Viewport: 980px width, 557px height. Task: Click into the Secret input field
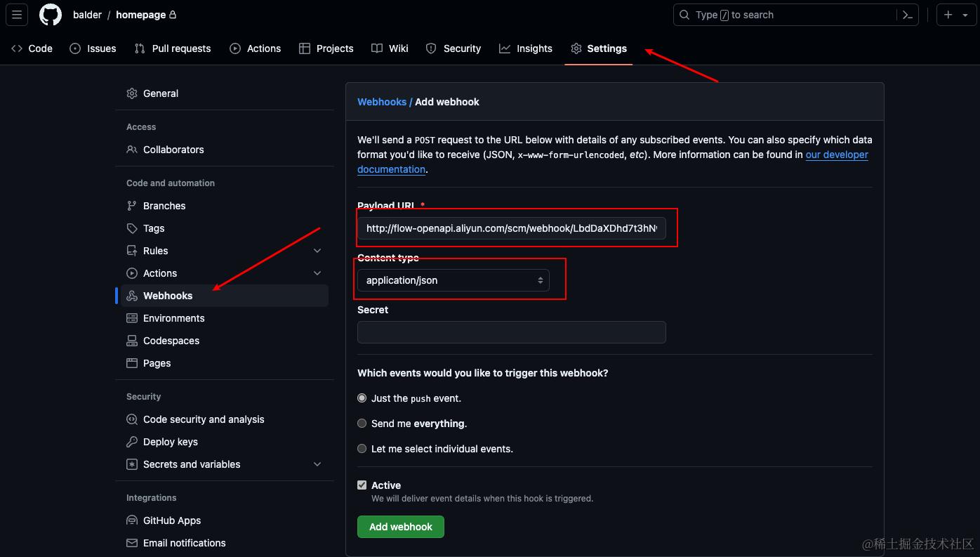tap(512, 332)
